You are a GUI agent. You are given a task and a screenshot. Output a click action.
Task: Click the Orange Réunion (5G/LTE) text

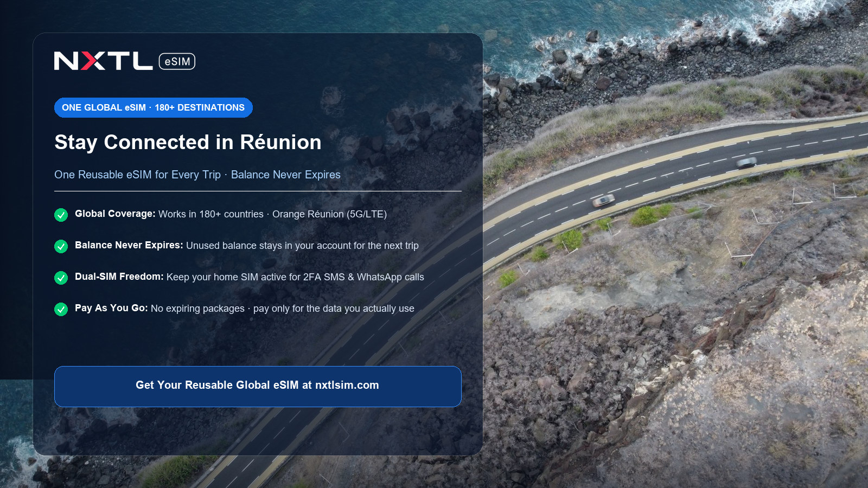[329, 214]
